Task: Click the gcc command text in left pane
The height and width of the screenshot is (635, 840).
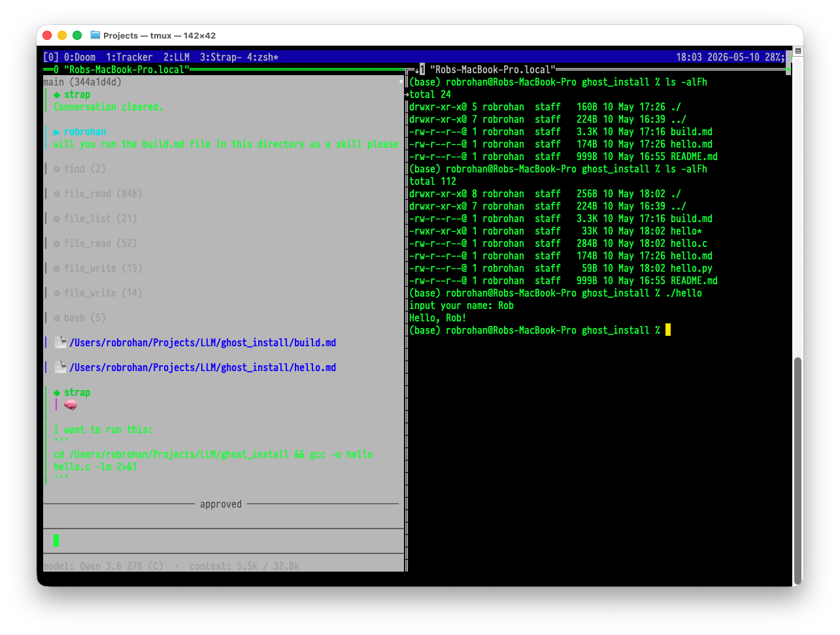Action: pos(213,461)
